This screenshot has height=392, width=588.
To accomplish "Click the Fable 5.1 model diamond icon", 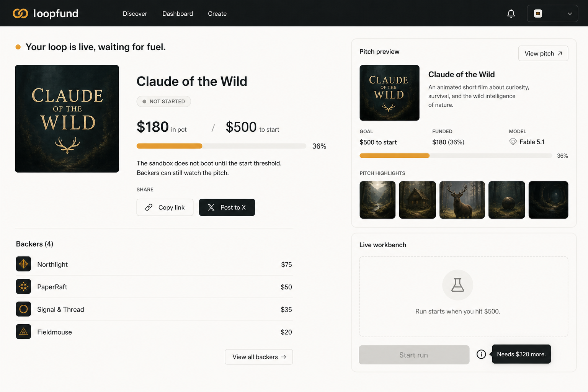I will pyautogui.click(x=513, y=142).
